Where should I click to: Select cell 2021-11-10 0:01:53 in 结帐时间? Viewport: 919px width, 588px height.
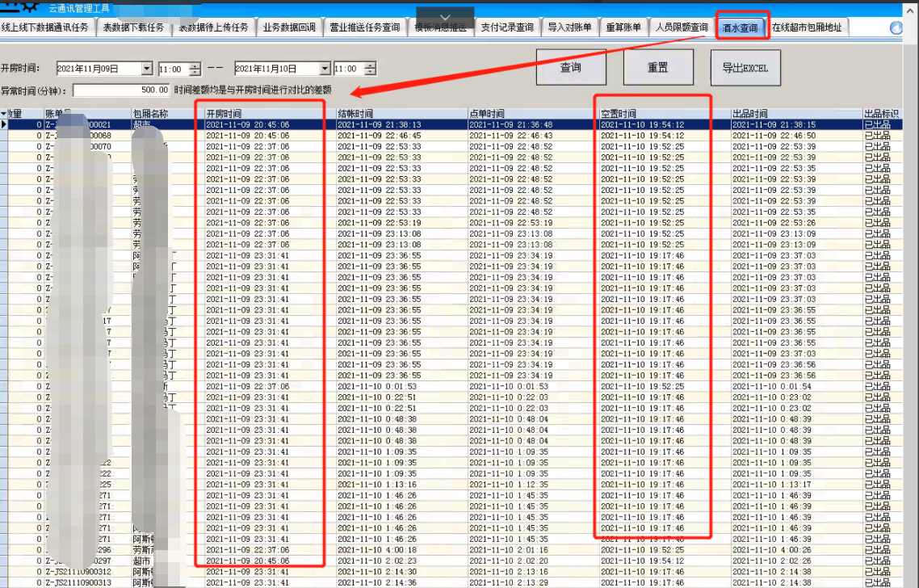pyautogui.click(x=401, y=386)
